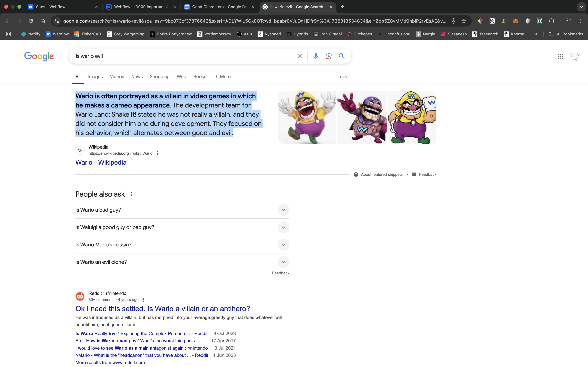Expand "Is Wario a bad guy?"

(283, 210)
